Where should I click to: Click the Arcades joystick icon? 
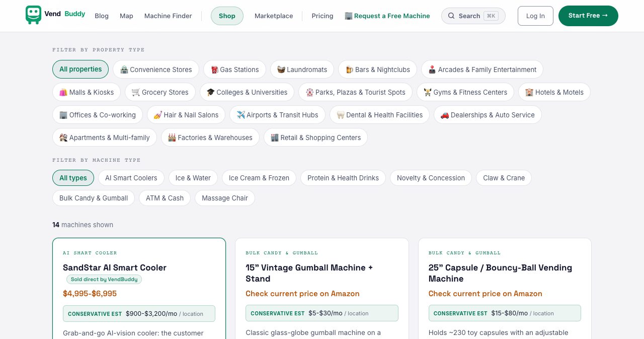(x=432, y=70)
